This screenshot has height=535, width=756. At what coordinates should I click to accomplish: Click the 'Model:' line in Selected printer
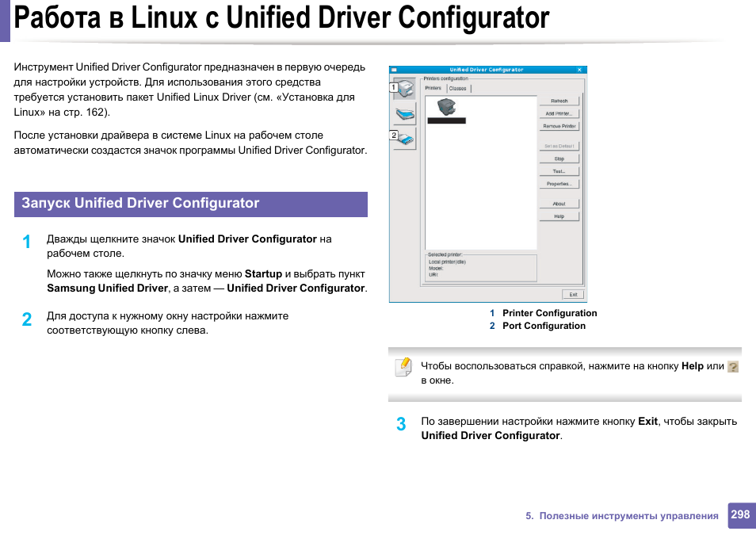point(435,268)
